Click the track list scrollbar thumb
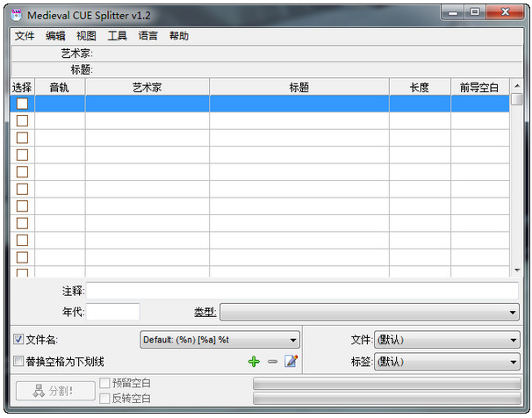Image resolution: width=532 pixels, height=418 pixels. coord(517,99)
